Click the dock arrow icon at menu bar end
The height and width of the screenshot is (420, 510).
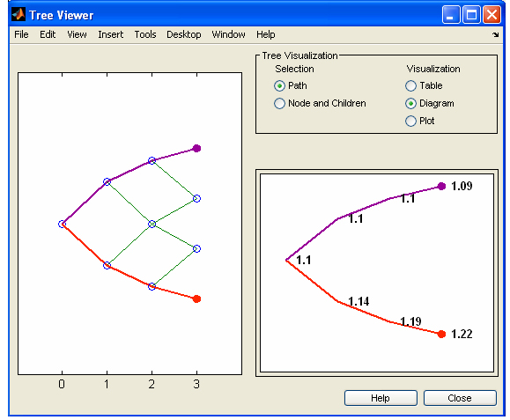click(x=495, y=34)
